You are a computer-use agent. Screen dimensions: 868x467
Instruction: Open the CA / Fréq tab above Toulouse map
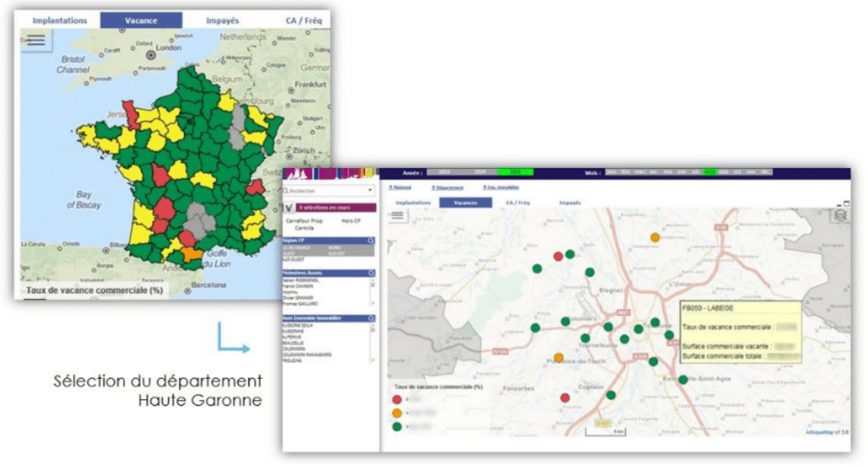[x=517, y=203]
